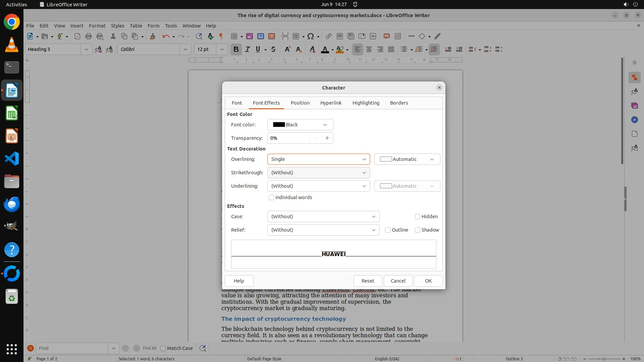Image resolution: width=644 pixels, height=362 pixels.
Task: Open Thunderbird from the dock
Action: (x=12, y=204)
